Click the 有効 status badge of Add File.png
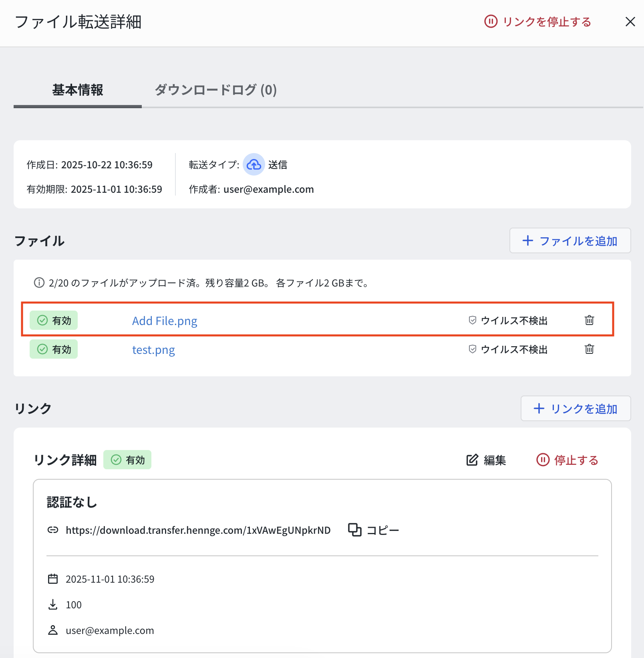The height and width of the screenshot is (658, 644). [x=54, y=321]
